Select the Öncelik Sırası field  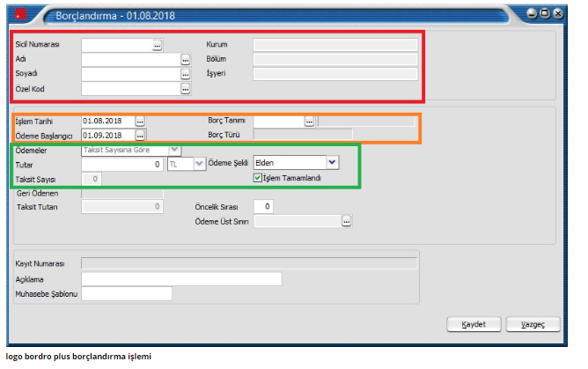click(263, 206)
